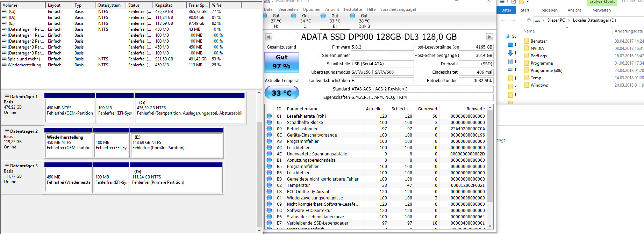
Task: Click the status icon for Unerwartete Spannungsabfälle
Action: click(269, 154)
